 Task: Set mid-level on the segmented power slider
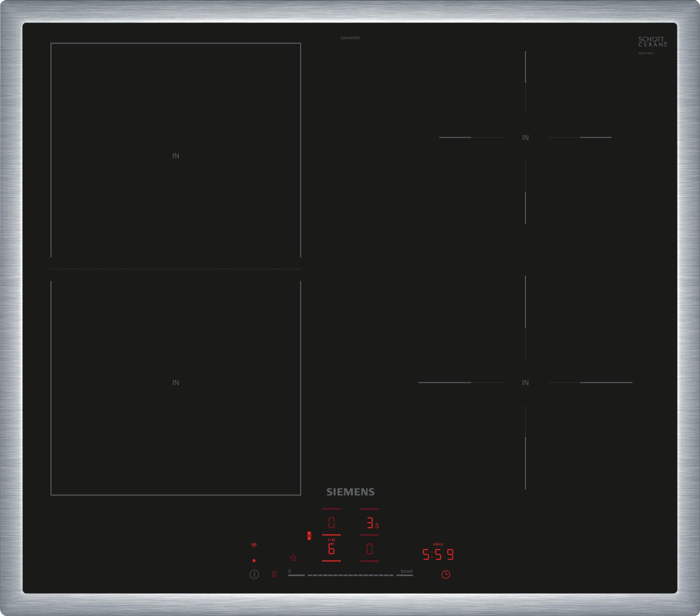click(350, 575)
